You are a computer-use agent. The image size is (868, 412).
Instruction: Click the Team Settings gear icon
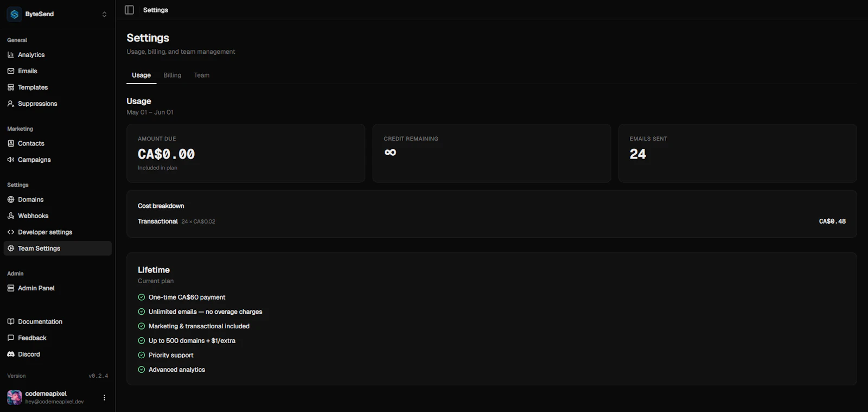pyautogui.click(x=11, y=249)
